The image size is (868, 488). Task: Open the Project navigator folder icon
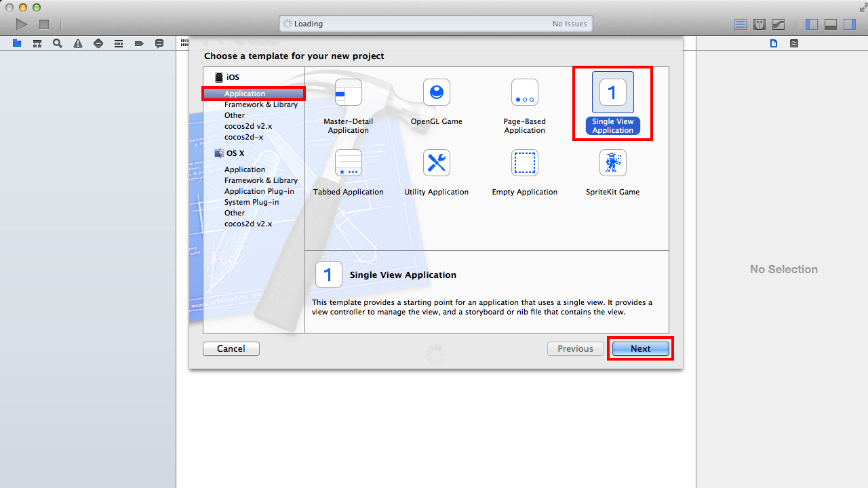pyautogui.click(x=17, y=43)
